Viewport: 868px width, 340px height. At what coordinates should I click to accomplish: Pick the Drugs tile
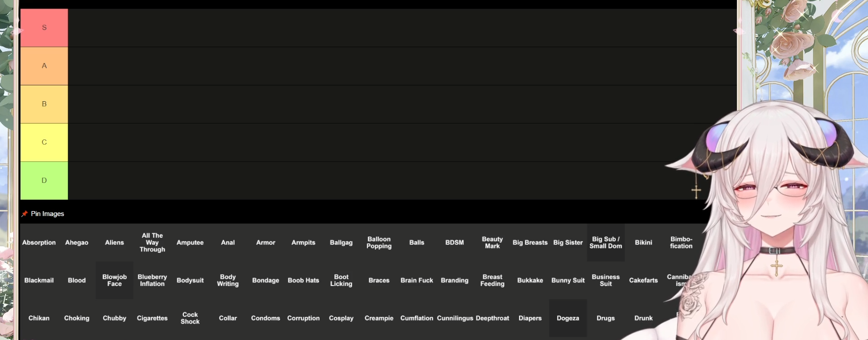[606, 318]
